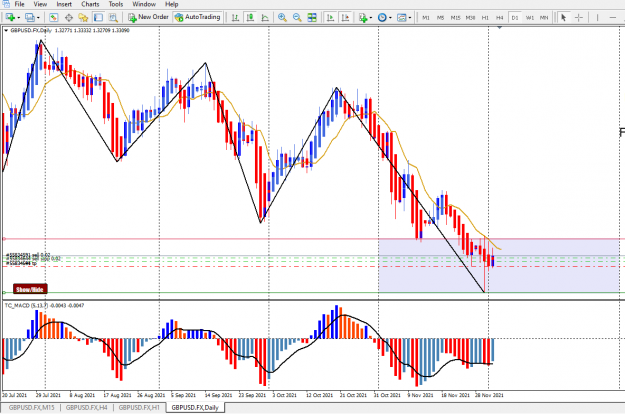This screenshot has width=625, height=414.
Task: Click the sell order label on chart
Action: tap(28, 255)
